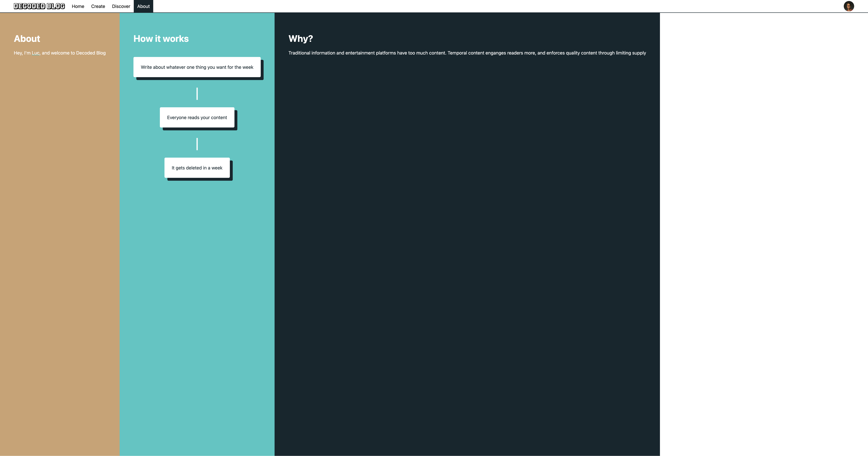Image resolution: width=868 pixels, height=456 pixels.
Task: Click the highlighted About tab
Action: point(143,6)
